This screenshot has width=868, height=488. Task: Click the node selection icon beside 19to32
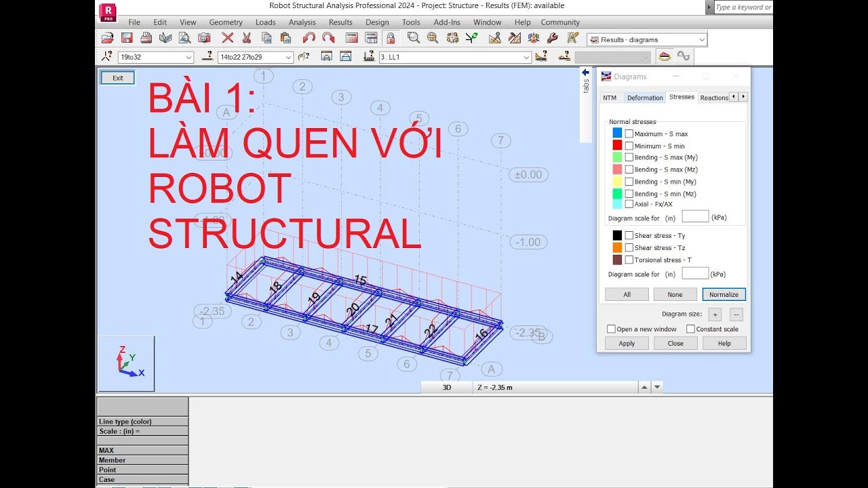click(107, 56)
